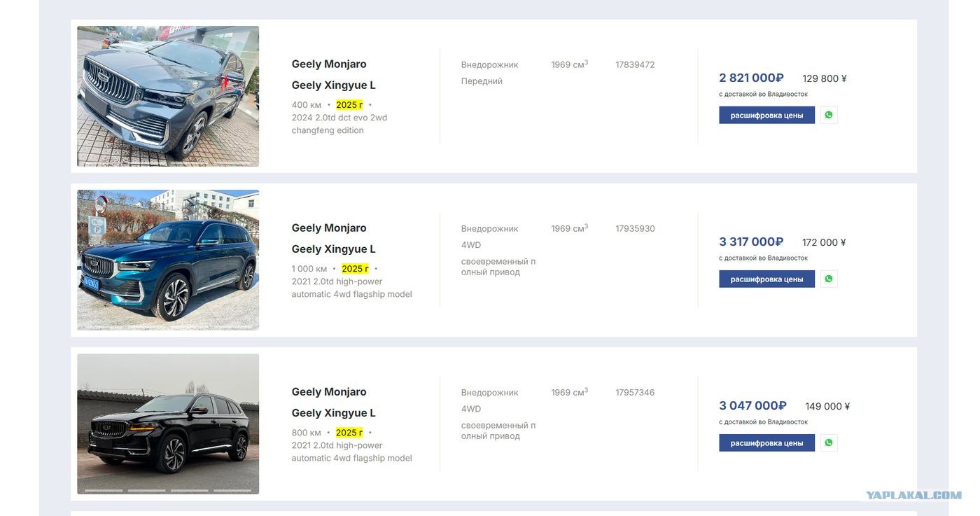Select last image indicator under the black car photo
980x516 pixels.
[x=232, y=490]
